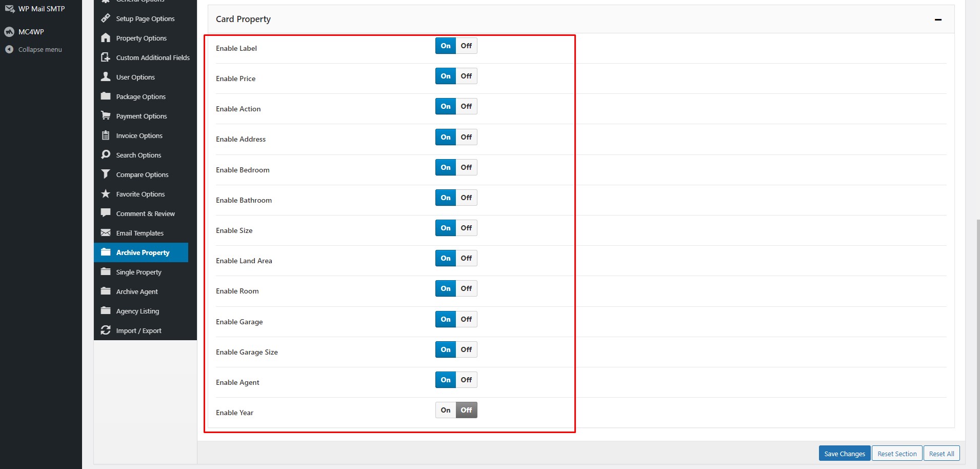Click the Comment & Review speech bubble icon

click(106, 213)
